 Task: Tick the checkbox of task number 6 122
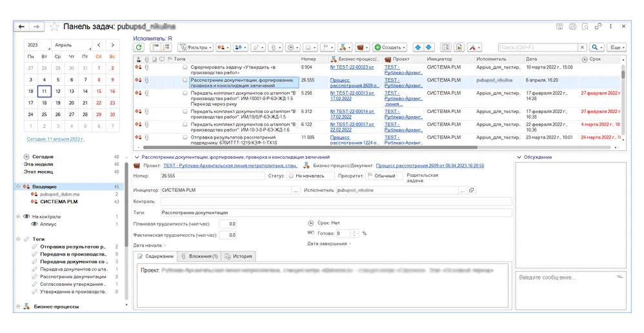coord(185,125)
